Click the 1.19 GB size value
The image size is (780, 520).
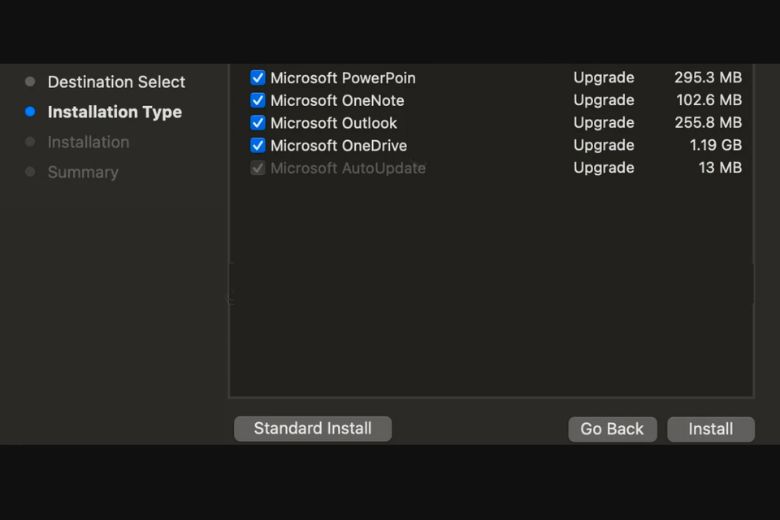click(716, 145)
